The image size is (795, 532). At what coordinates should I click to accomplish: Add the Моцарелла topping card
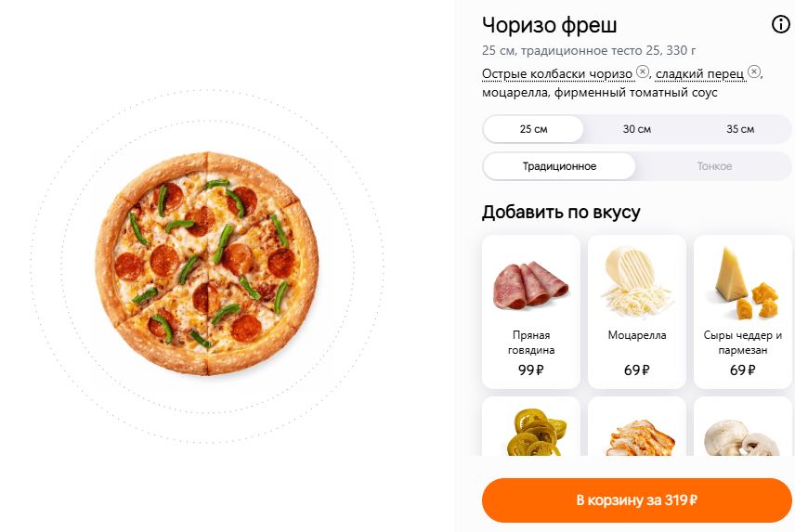[x=637, y=312]
